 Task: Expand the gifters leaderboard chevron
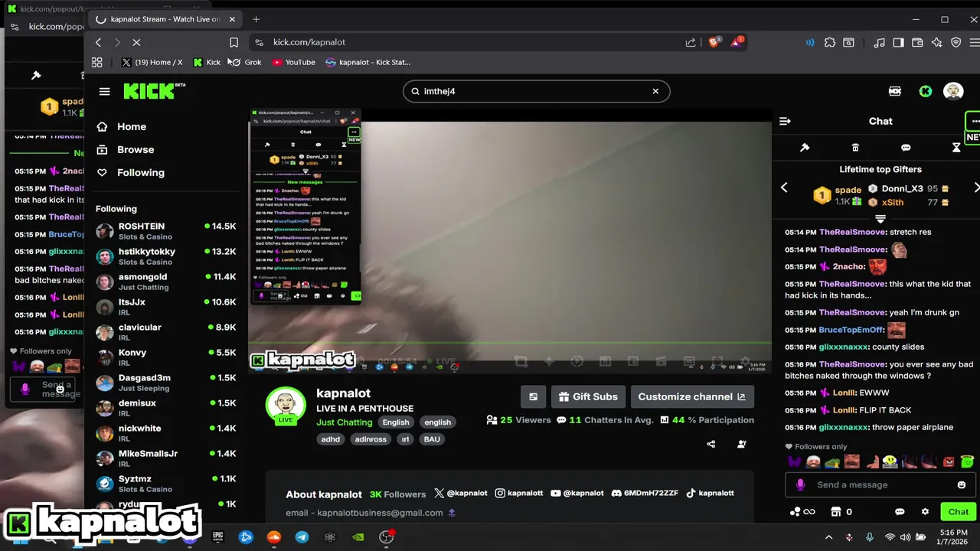coord(880,219)
